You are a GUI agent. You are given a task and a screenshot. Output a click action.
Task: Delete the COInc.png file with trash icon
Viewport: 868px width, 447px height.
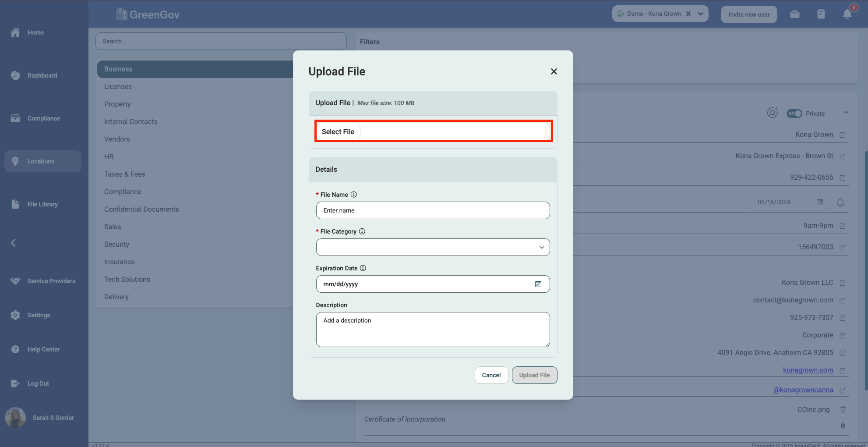point(843,410)
